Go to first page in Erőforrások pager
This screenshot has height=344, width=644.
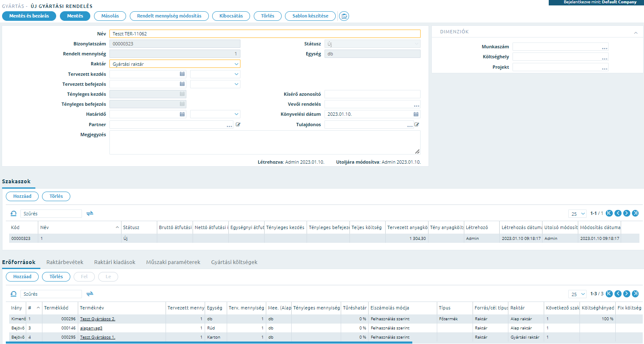[609, 294]
